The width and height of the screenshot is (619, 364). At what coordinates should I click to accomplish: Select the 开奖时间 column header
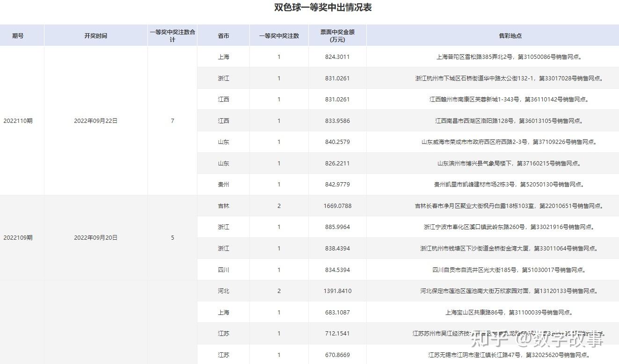tap(95, 35)
